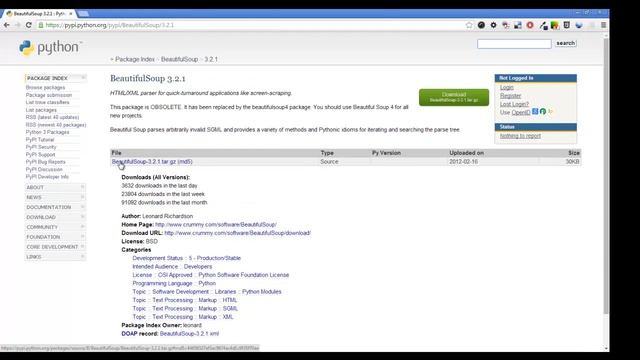Click the search button
This screenshot has height=360, width=640.
point(565,43)
